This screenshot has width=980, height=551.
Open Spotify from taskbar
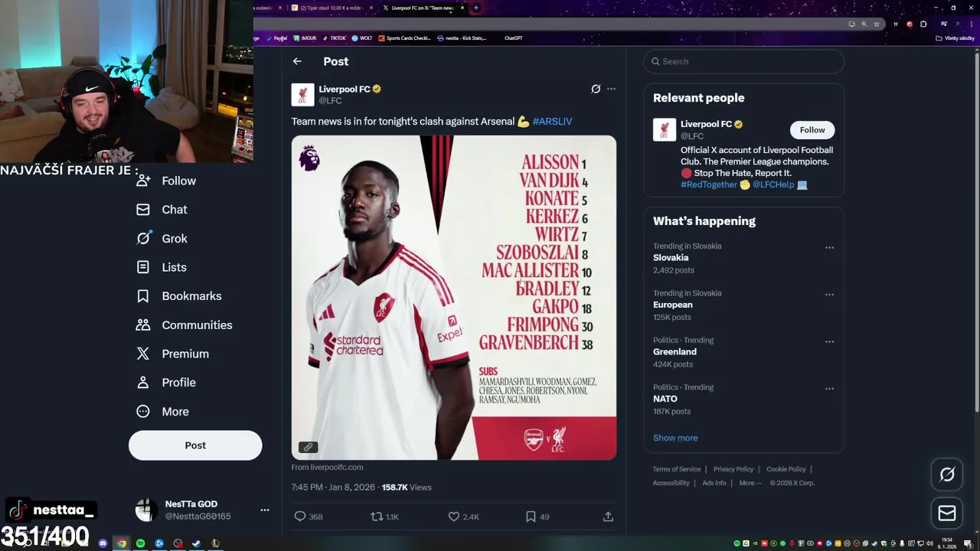click(140, 543)
